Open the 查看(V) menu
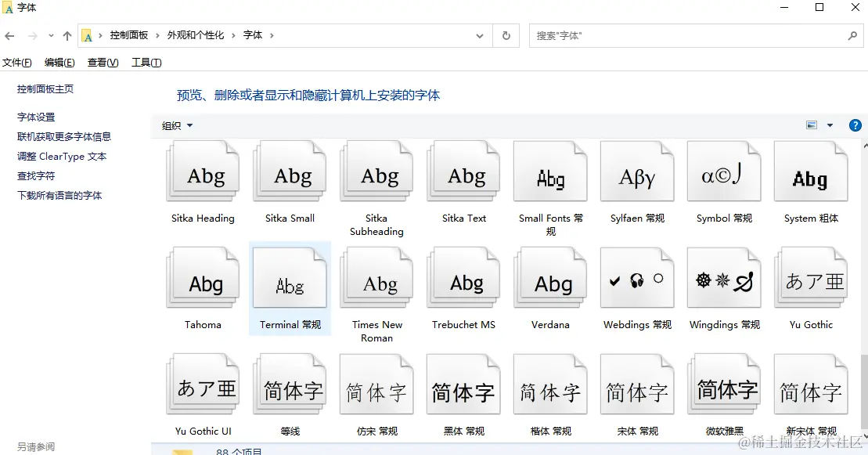This screenshot has height=455, width=868. tap(103, 63)
